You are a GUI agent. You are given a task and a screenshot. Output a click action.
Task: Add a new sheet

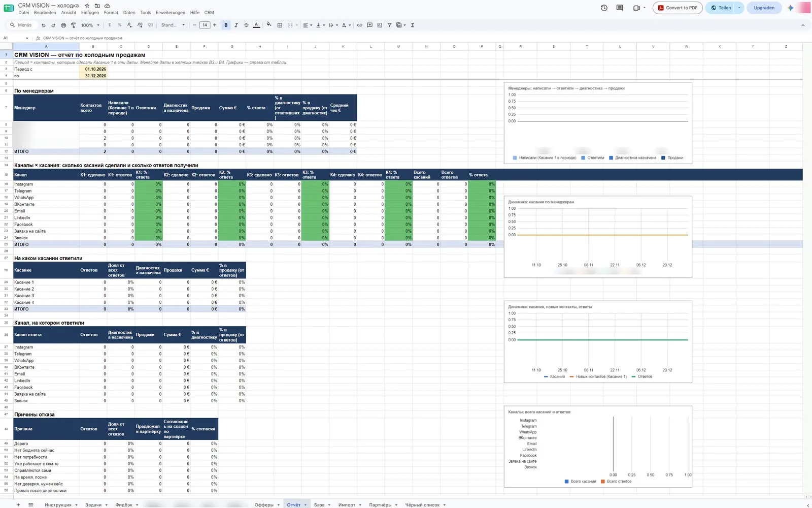point(18,504)
